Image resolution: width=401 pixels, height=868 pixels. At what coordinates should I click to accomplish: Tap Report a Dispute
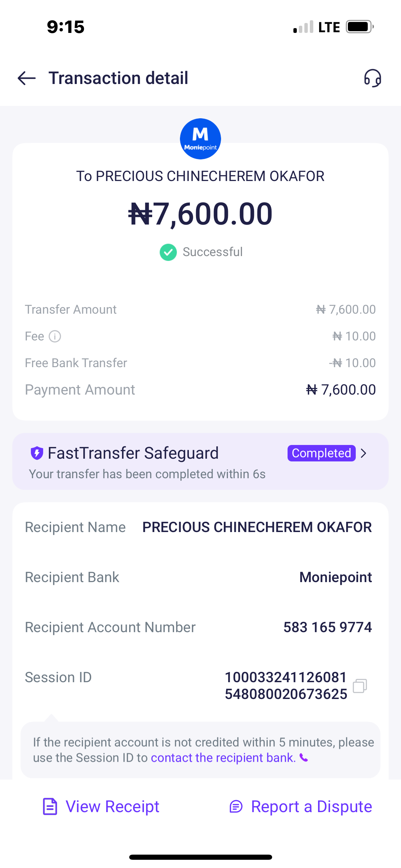point(311,807)
